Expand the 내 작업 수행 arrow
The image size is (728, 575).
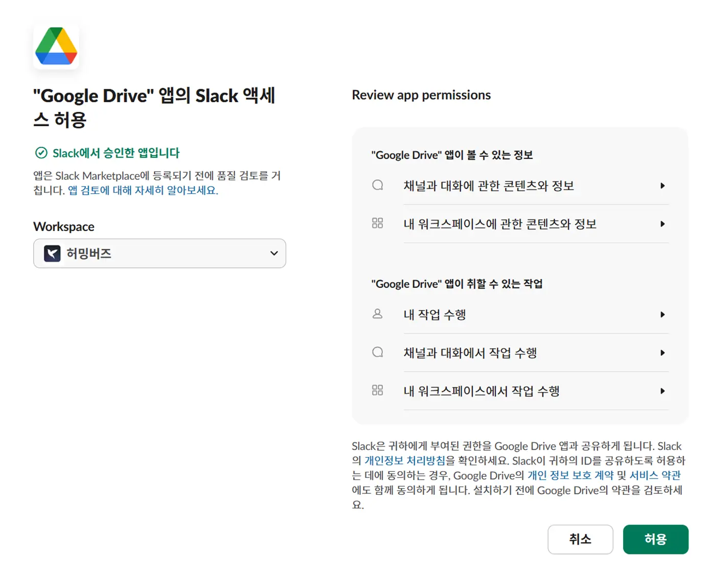pos(662,314)
